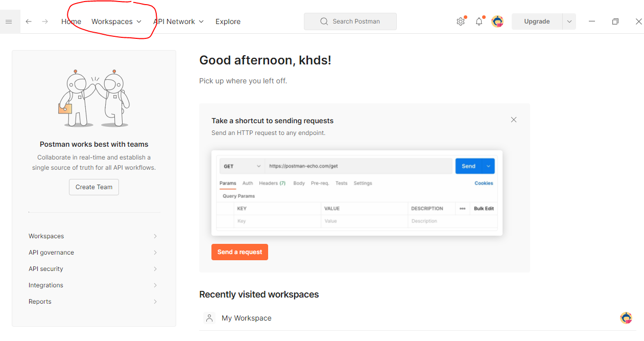Click the person icon beside My Workspace
The width and height of the screenshot is (644, 341).
(209, 318)
